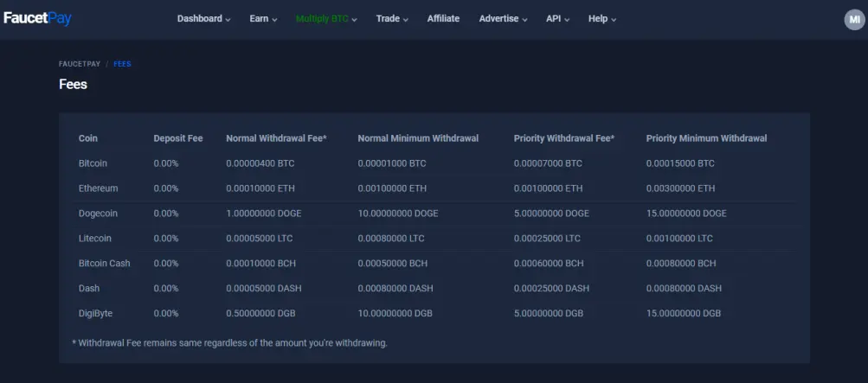This screenshot has height=383, width=868.
Task: Click the withdrawal fee footnote text
Action: click(x=229, y=343)
